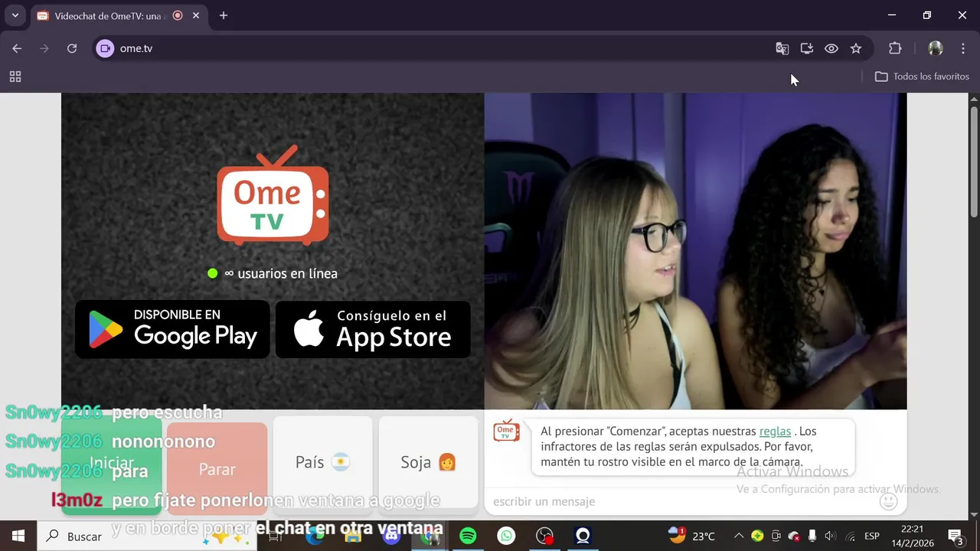Expand the tab search chevron
This screenshot has width=980, height=551.
click(x=15, y=15)
